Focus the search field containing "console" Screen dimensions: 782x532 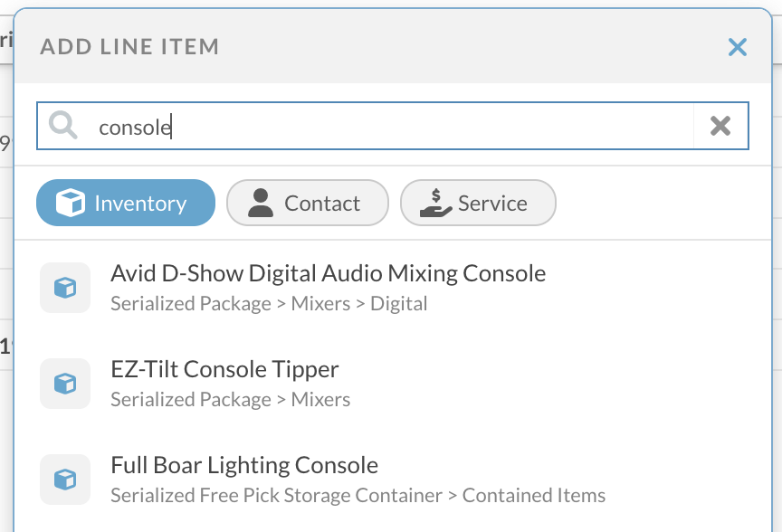tap(389, 126)
